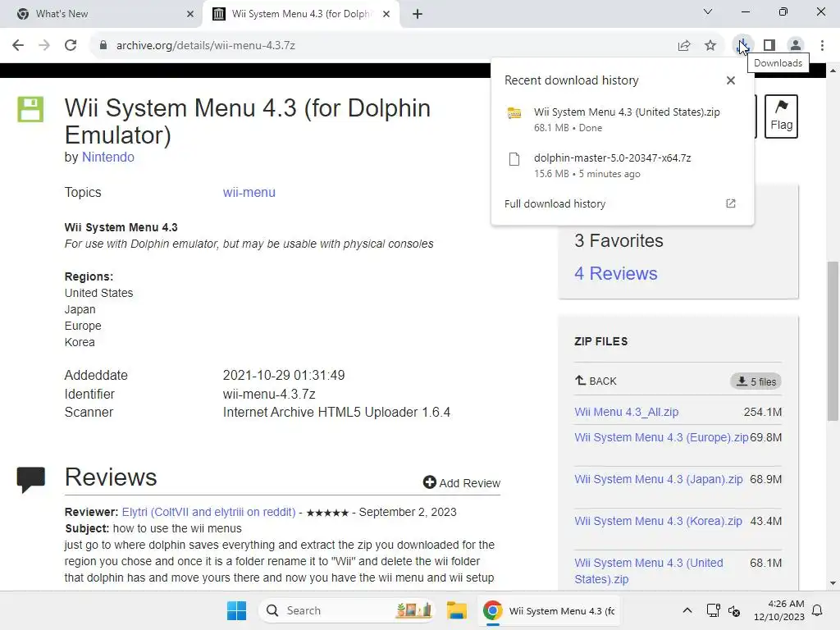Reload the archive.org page
This screenshot has width=840, height=630.
[71, 46]
